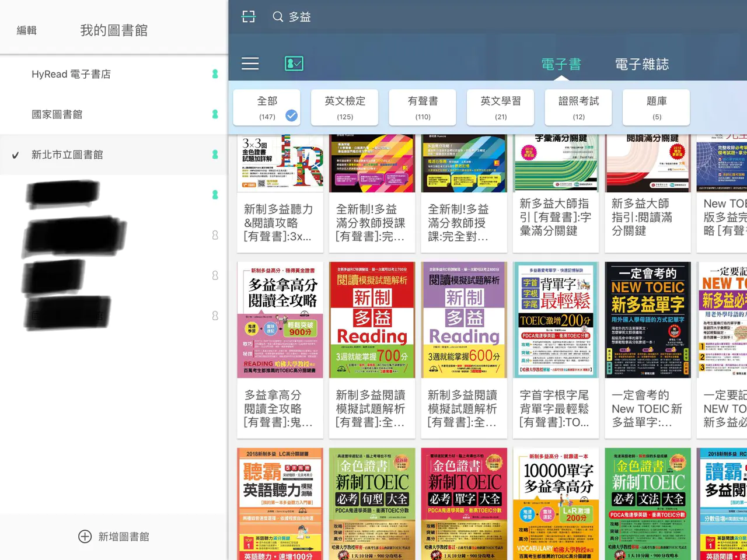The height and width of the screenshot is (560, 747).
Task: Open cover 一定會考的 NEW TOEIC 新多益單字
Action: click(x=648, y=320)
